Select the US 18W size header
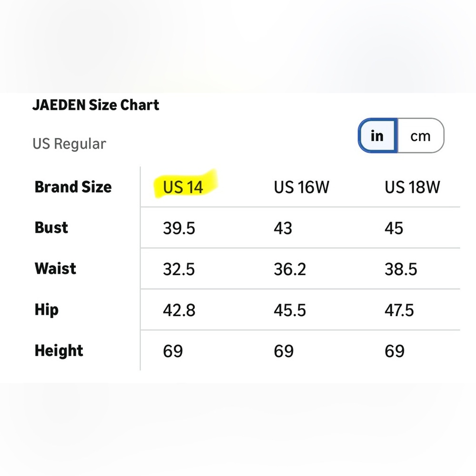This screenshot has width=476, height=476. [x=412, y=187]
